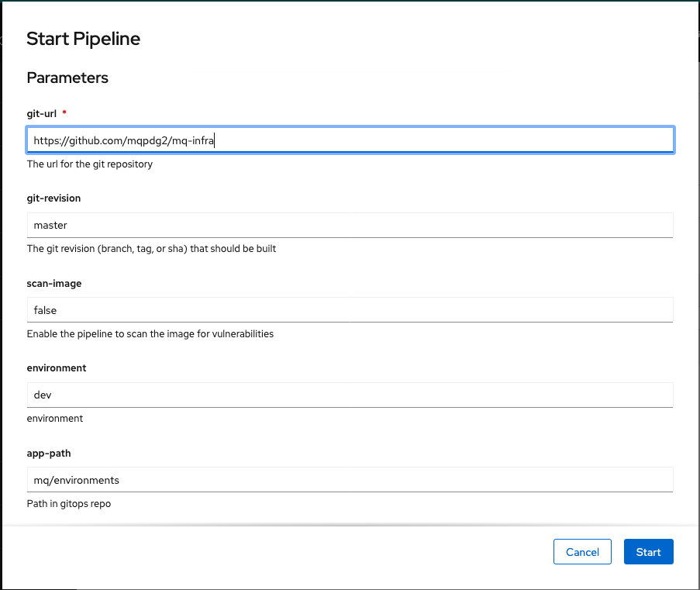Click the git-url input field
700x590 pixels.
[x=350, y=140]
